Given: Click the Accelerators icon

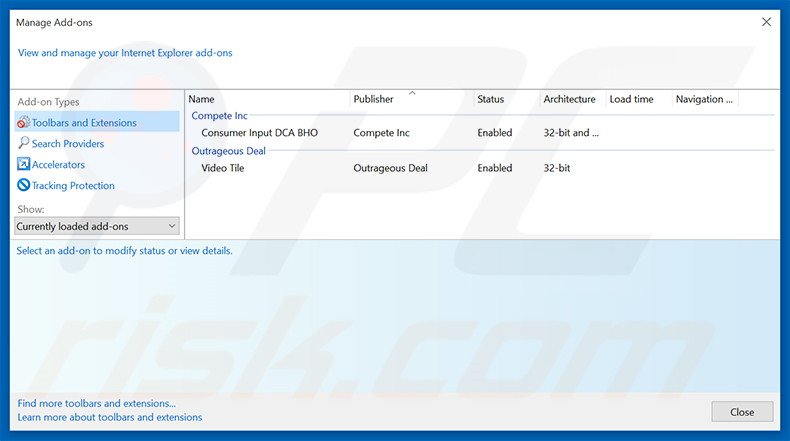Looking at the screenshot, I should coord(24,165).
